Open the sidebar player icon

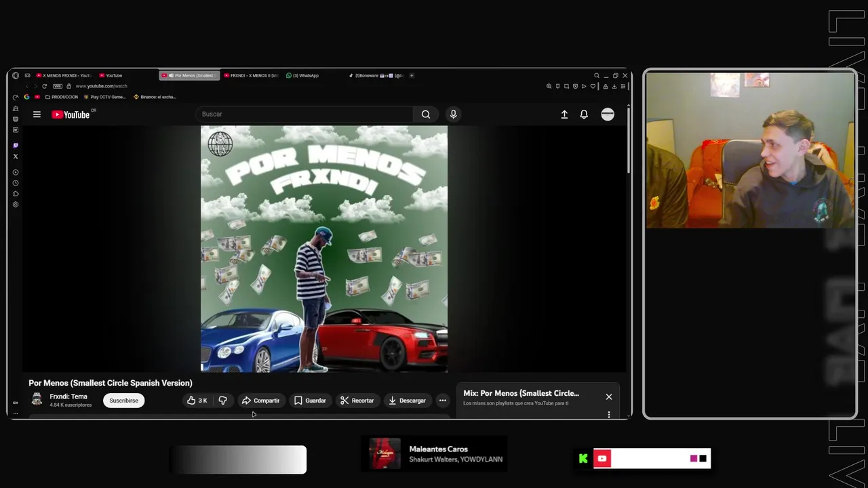pos(16,172)
